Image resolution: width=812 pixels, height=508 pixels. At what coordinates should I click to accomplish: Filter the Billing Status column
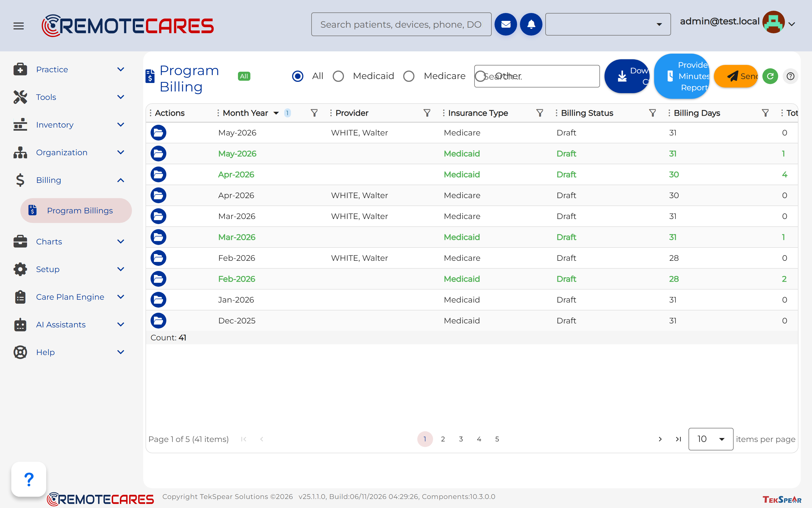pos(652,113)
